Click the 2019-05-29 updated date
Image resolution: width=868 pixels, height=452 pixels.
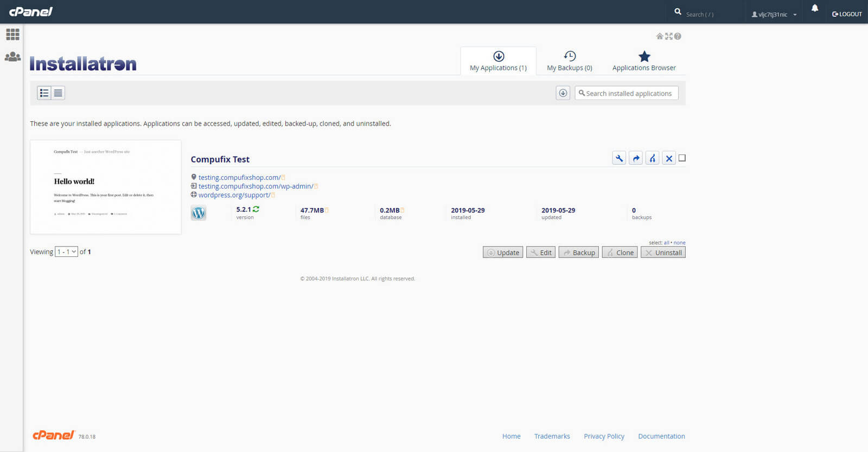pyautogui.click(x=558, y=210)
